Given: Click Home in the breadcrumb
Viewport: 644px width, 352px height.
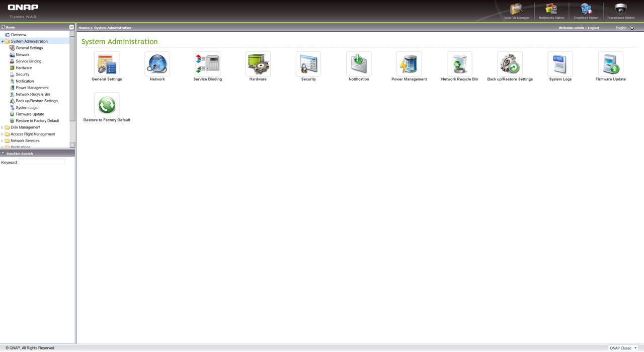Looking at the screenshot, I should (x=83, y=28).
